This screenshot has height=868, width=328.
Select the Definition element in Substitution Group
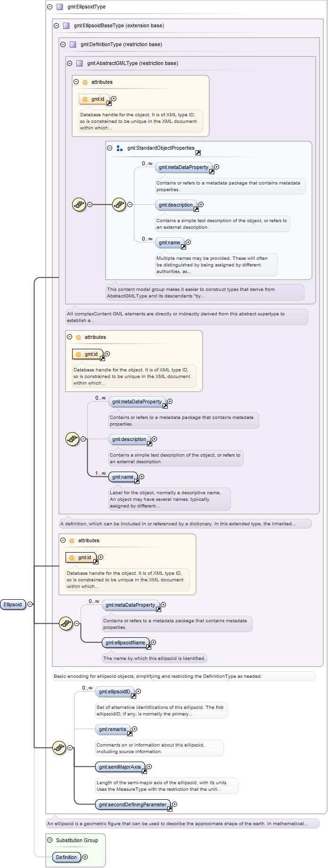66,857
